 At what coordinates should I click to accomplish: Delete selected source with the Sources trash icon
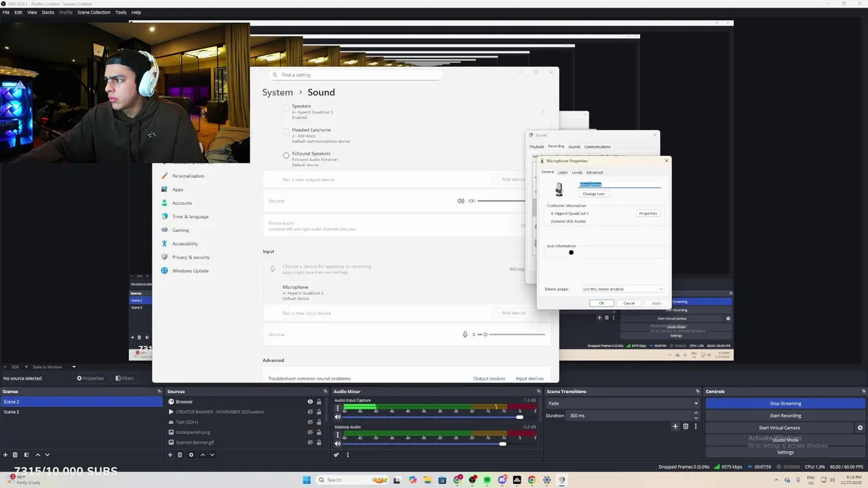pyautogui.click(x=180, y=455)
